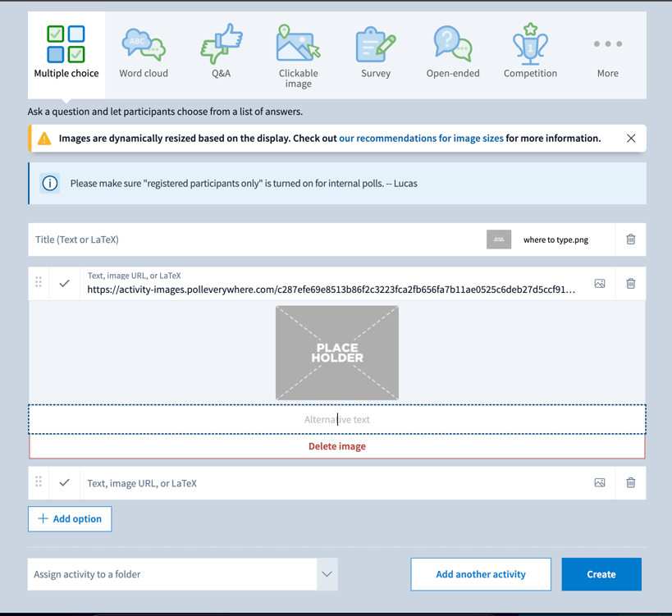This screenshot has width=672, height=616.
Task: Select the Multiple choice activity type
Action: 66,55
